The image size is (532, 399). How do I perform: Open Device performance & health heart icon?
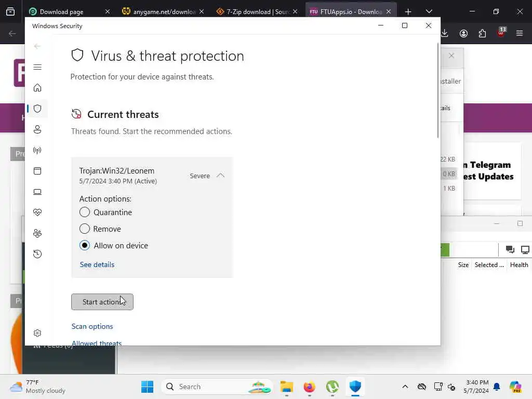pyautogui.click(x=37, y=212)
